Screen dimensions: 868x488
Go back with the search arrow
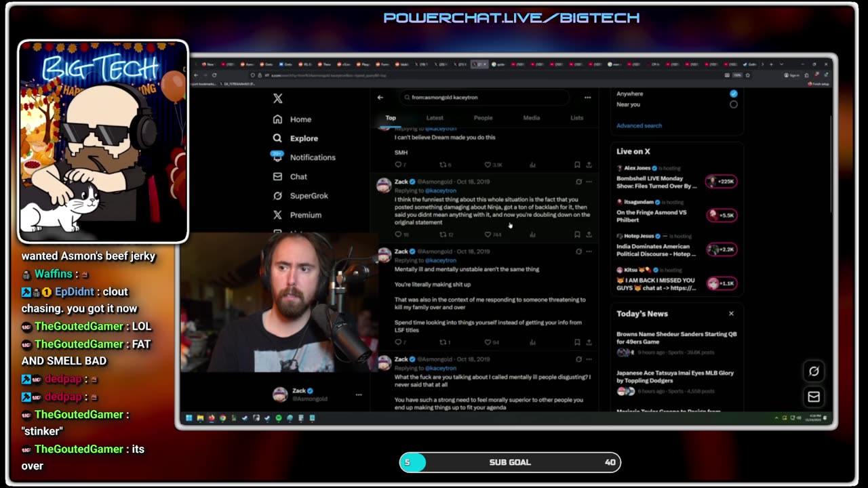[380, 98]
